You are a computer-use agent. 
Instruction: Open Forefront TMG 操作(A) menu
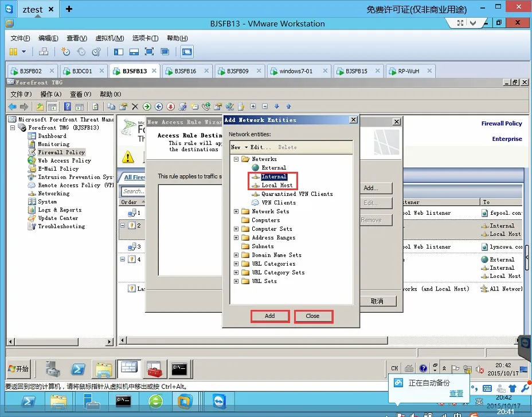(x=51, y=95)
